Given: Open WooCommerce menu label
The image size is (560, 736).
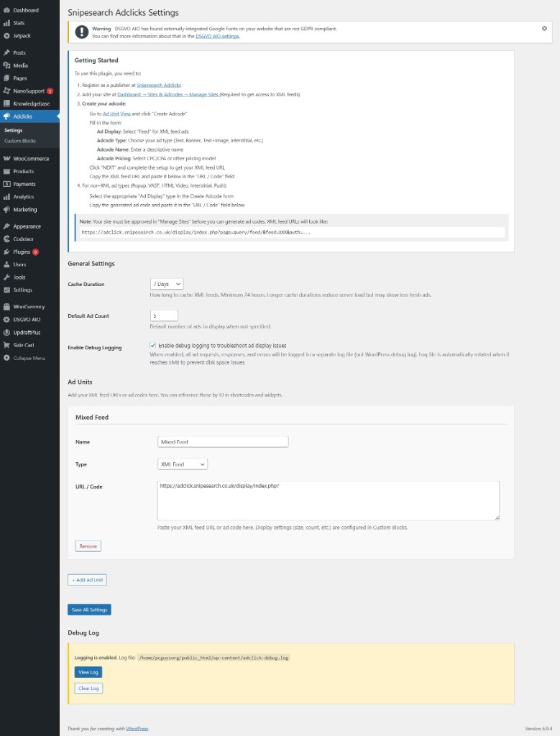Looking at the screenshot, I should click(x=31, y=159).
